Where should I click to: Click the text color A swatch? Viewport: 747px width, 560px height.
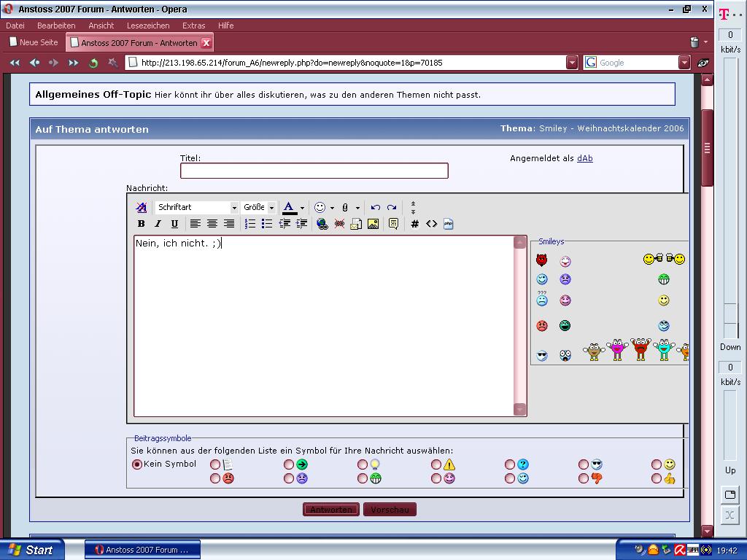pyautogui.click(x=289, y=208)
